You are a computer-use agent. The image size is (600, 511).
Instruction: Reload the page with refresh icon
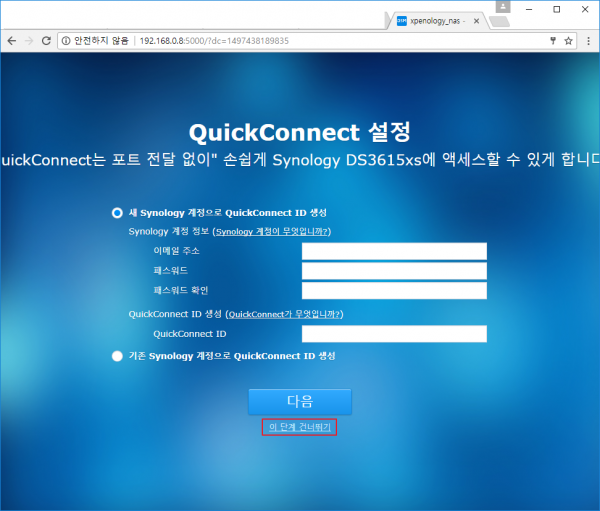47,41
